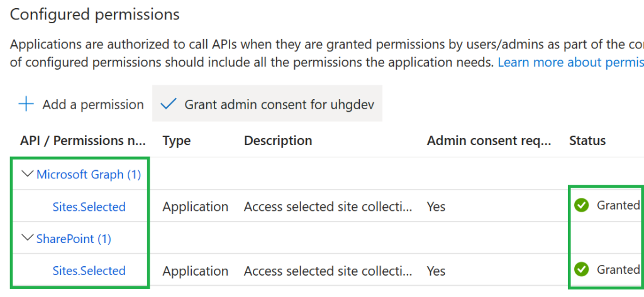Click Grant admin consent for uhgdev
This screenshot has height=297, width=644.
point(267,104)
